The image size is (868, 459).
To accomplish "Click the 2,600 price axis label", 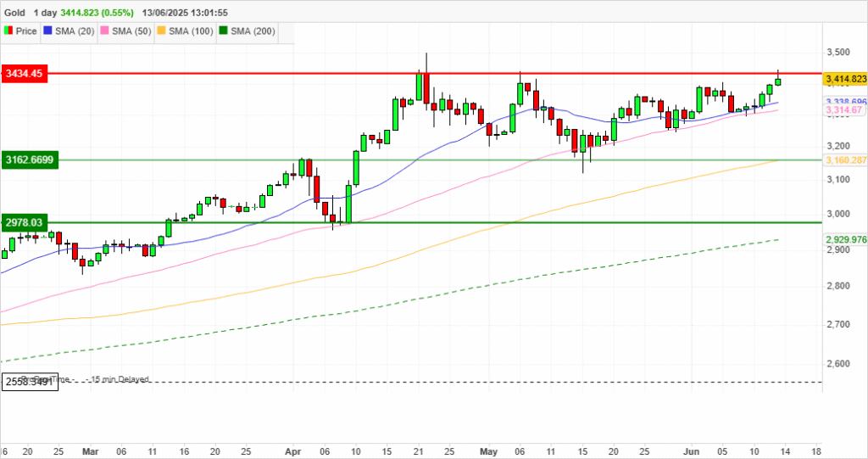I will (x=838, y=364).
